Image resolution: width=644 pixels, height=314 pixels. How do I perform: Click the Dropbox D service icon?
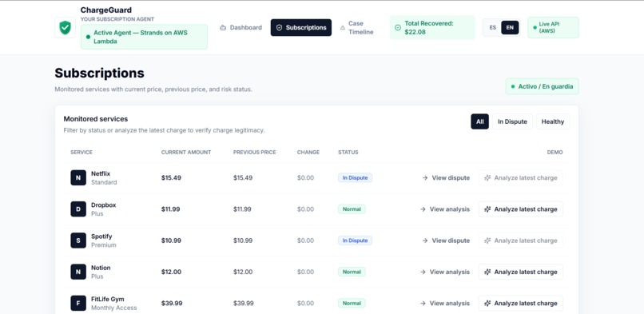click(x=78, y=209)
